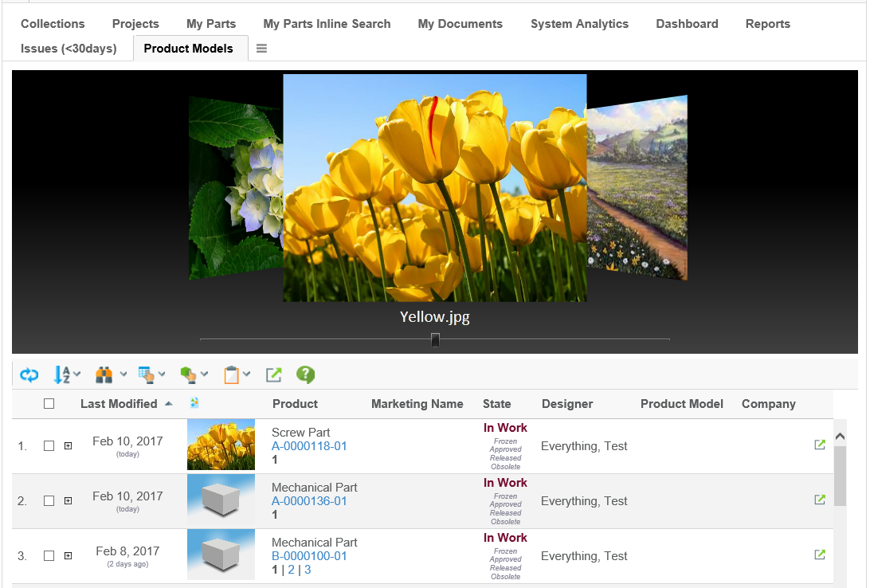
Task: Click the image column header icon
Action: 195,404
